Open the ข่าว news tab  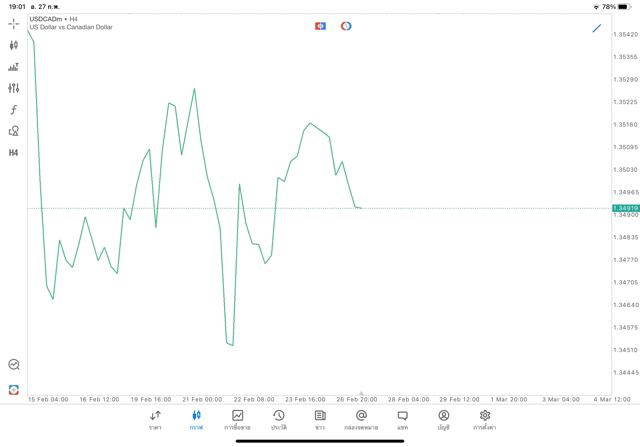point(320,420)
